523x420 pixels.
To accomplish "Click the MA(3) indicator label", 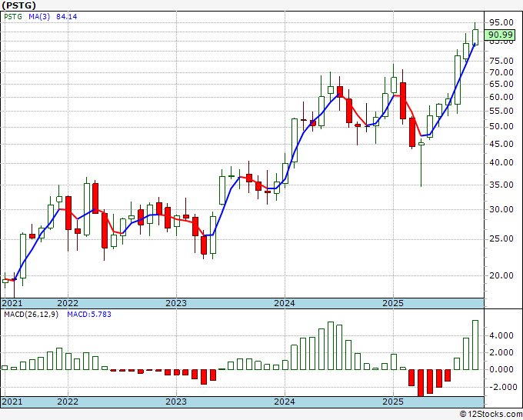I will coord(39,17).
